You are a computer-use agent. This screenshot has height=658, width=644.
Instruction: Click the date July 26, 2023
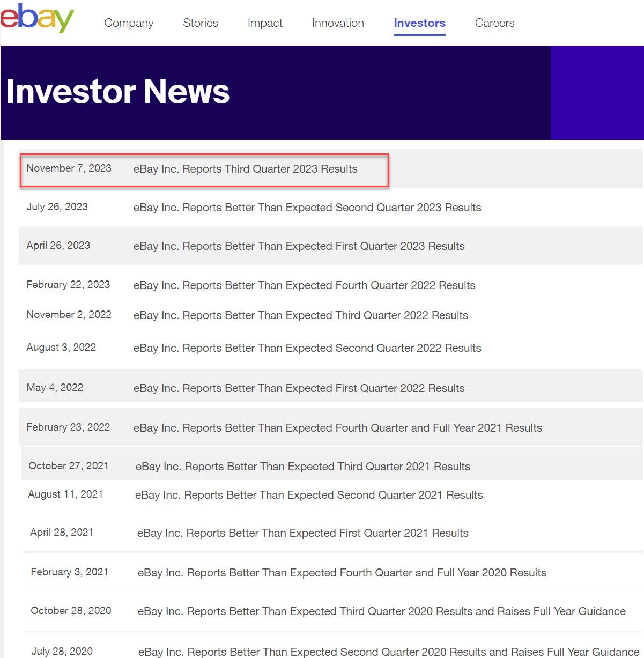click(x=57, y=207)
